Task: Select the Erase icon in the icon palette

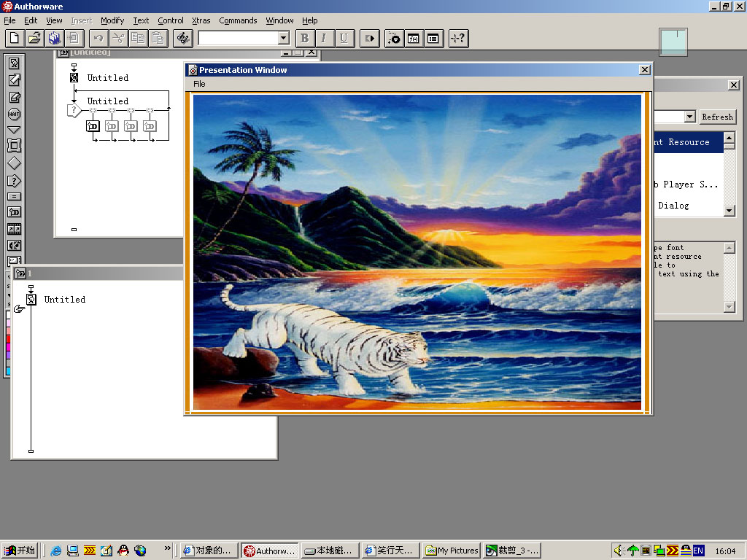Action: click(15, 97)
